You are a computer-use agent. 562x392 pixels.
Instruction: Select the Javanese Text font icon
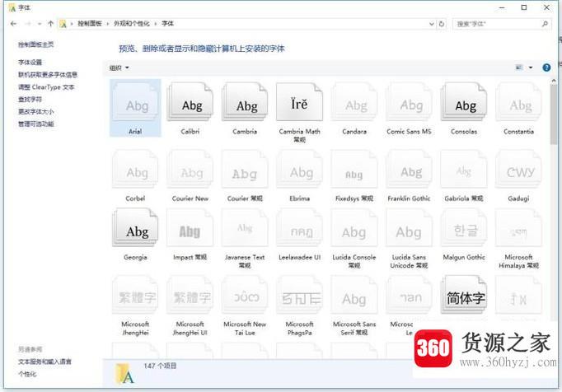245,228
